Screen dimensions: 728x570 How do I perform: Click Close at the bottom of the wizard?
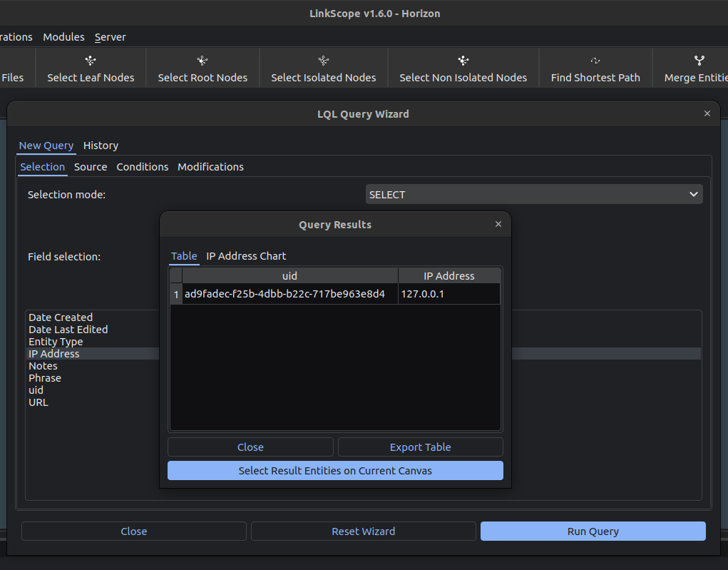click(x=134, y=531)
